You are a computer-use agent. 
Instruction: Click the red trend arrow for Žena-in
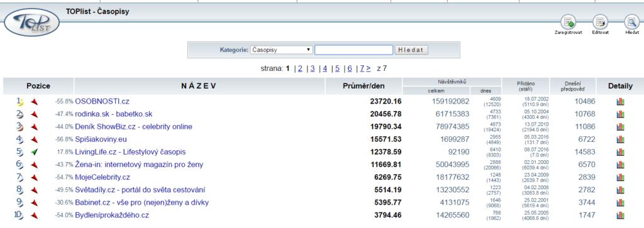tap(34, 165)
